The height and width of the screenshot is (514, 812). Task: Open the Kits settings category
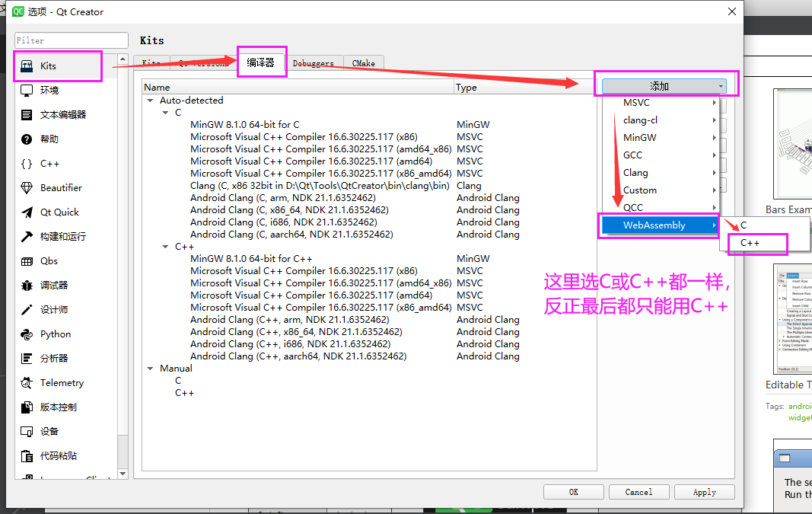(x=49, y=66)
